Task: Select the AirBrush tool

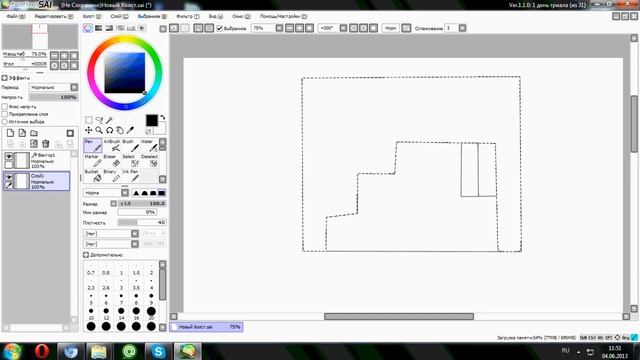Action: click(x=111, y=145)
